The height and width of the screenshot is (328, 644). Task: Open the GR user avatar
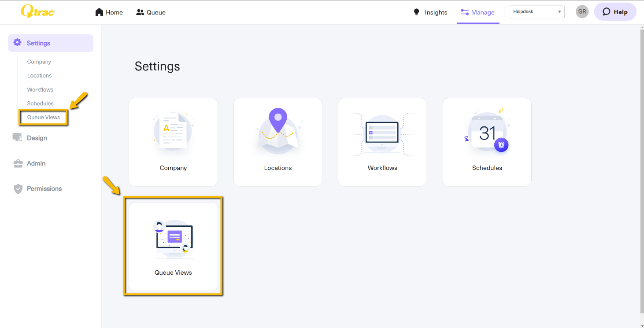pyautogui.click(x=582, y=12)
